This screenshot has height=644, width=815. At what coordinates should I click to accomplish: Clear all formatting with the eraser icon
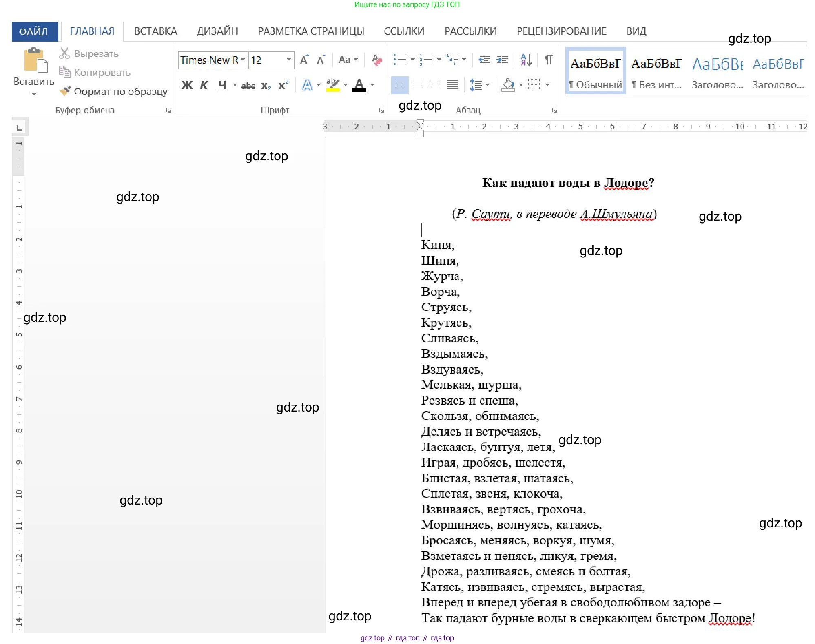point(376,60)
